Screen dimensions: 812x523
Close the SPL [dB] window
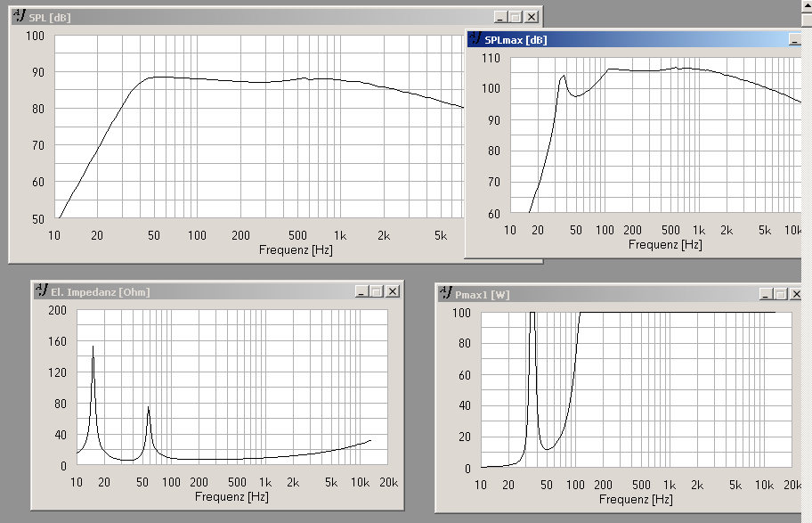click(x=532, y=17)
